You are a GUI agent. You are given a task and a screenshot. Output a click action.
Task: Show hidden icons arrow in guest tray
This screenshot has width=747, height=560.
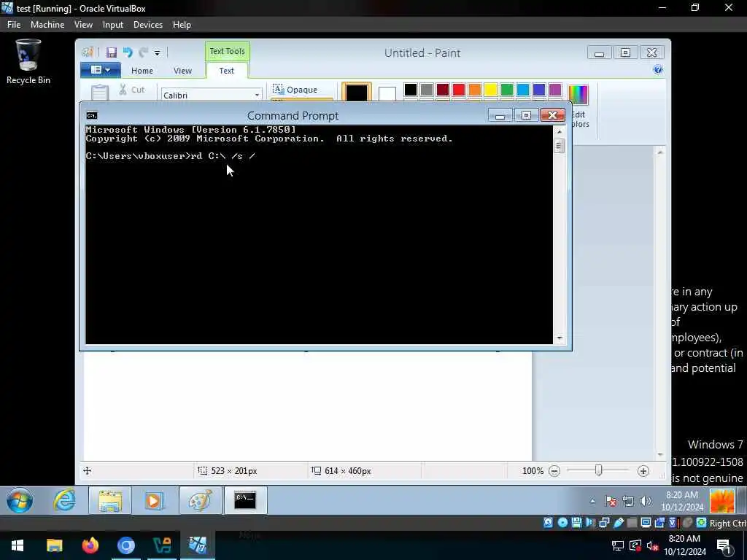point(592,501)
